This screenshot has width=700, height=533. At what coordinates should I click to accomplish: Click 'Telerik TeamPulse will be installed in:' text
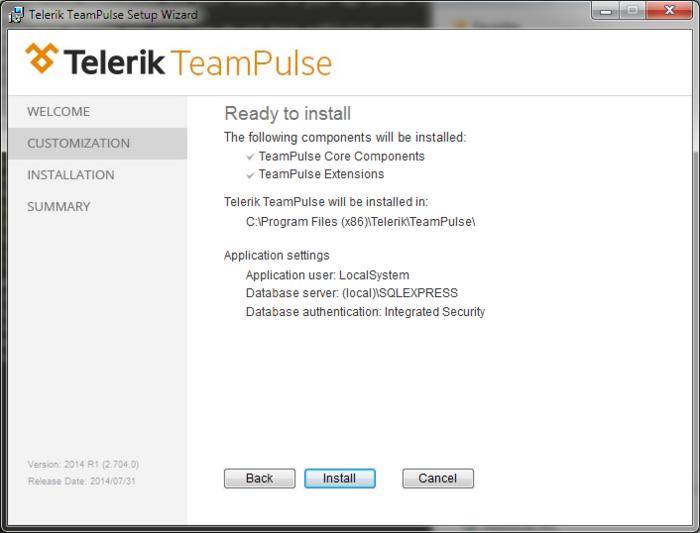[326, 202]
